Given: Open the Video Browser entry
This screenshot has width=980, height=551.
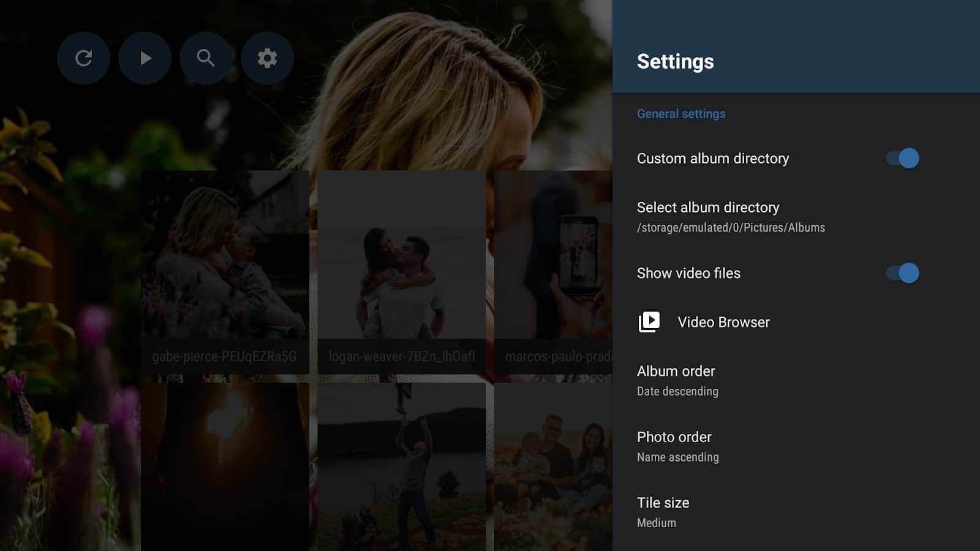Looking at the screenshot, I should tap(723, 322).
